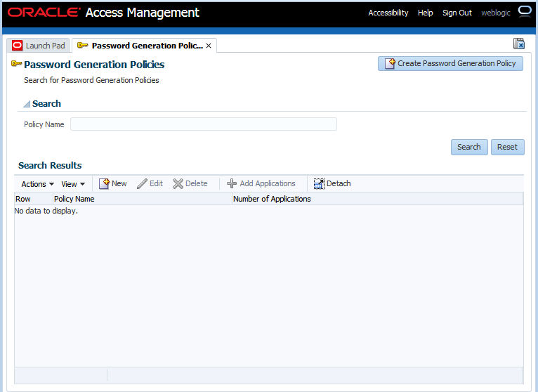Click Number of Applications column header
The width and height of the screenshot is (538, 392).
click(x=377, y=199)
